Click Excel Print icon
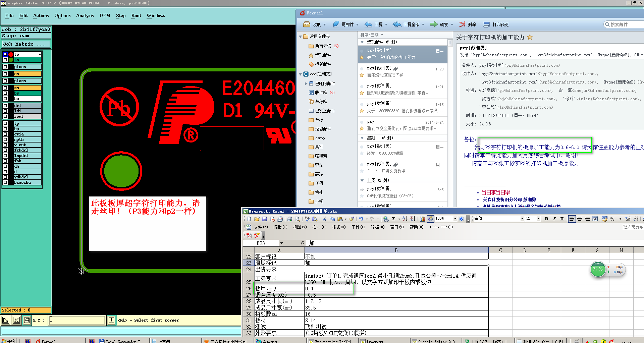The width and height of the screenshot is (644, 343). point(289,219)
